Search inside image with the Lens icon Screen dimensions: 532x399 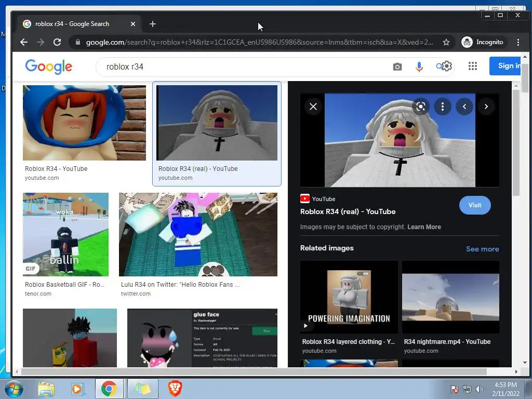point(421,107)
